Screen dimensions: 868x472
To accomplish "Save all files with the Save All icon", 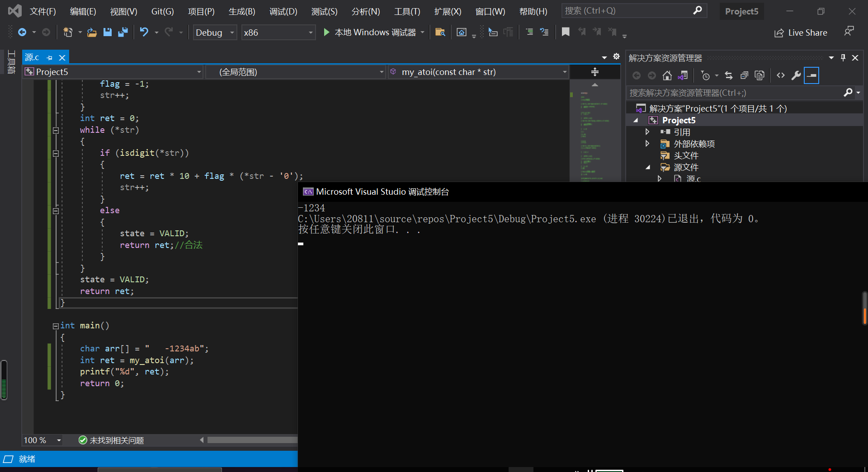I will click(123, 32).
